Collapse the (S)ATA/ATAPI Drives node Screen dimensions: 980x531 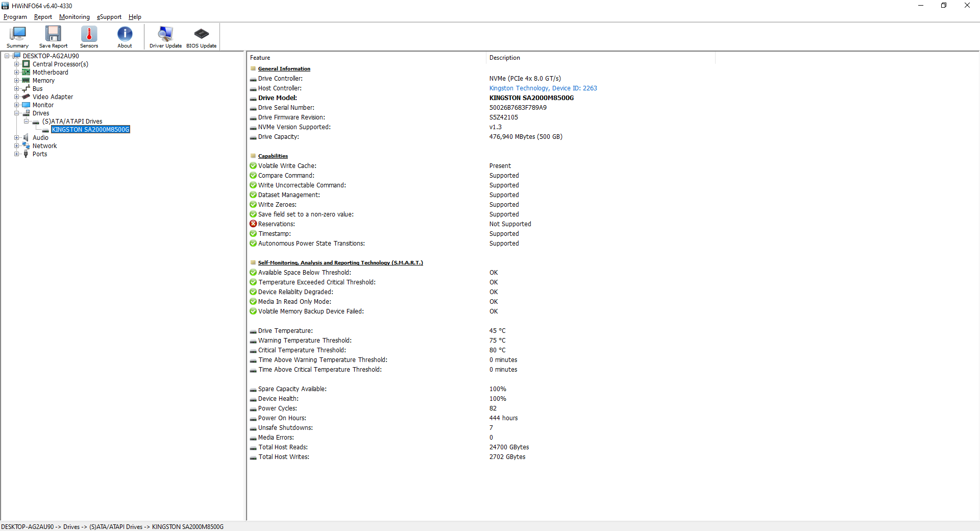coord(27,122)
